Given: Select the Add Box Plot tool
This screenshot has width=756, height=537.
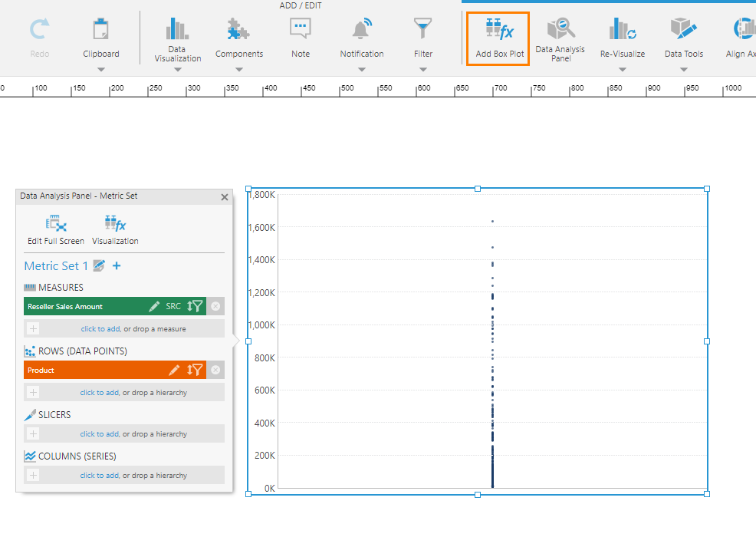Looking at the screenshot, I should pyautogui.click(x=497, y=36).
